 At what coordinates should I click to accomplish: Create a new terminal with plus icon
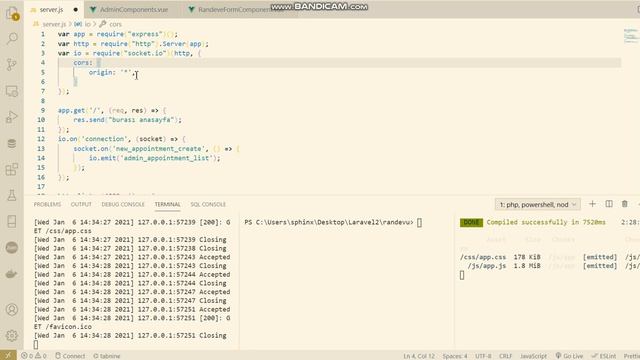(x=592, y=204)
